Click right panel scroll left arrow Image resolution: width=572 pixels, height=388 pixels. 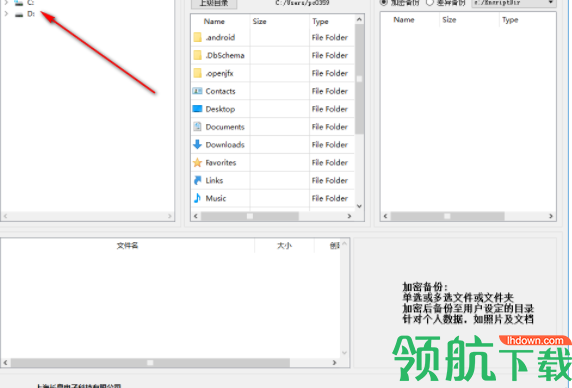pyautogui.click(x=386, y=216)
